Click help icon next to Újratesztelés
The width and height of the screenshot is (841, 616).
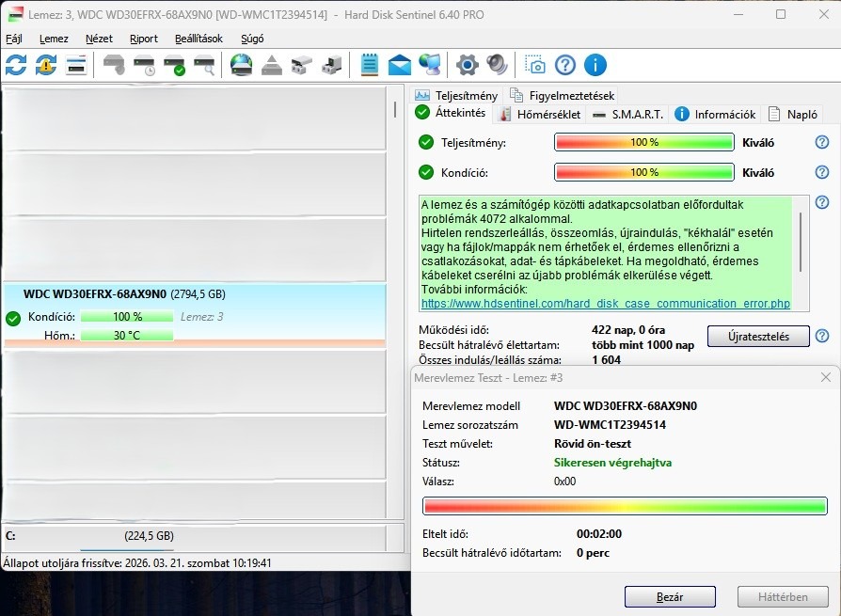click(821, 336)
